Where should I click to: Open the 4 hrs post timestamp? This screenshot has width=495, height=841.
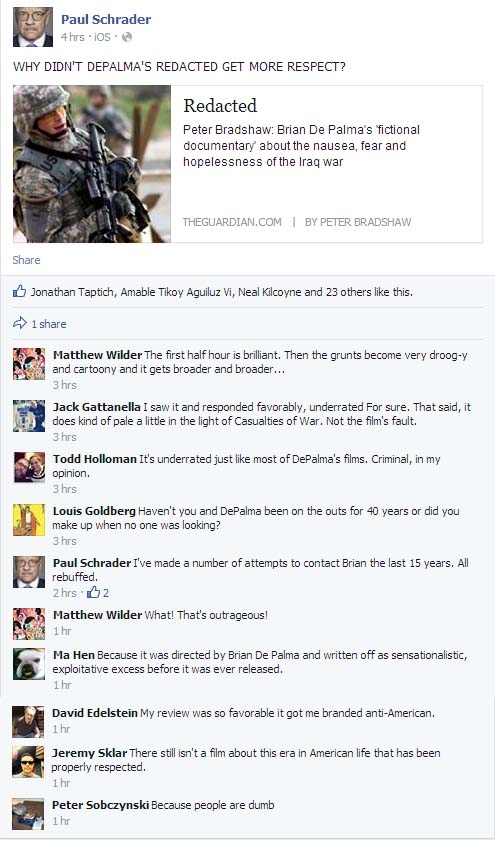tap(72, 37)
